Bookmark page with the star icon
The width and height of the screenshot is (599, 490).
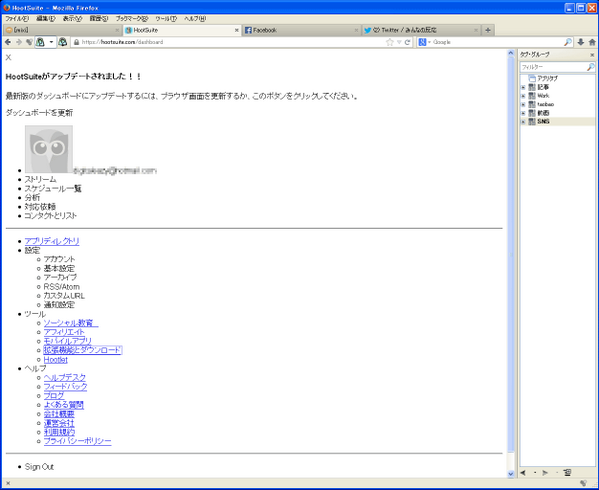(390, 42)
